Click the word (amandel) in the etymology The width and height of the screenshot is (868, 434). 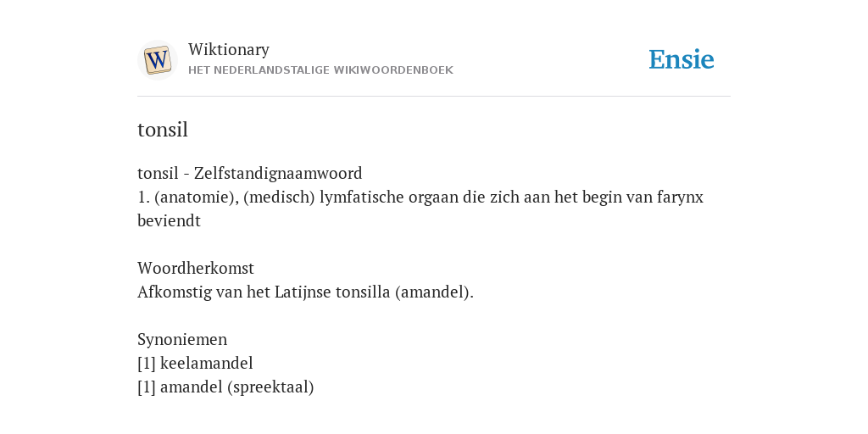(x=435, y=292)
